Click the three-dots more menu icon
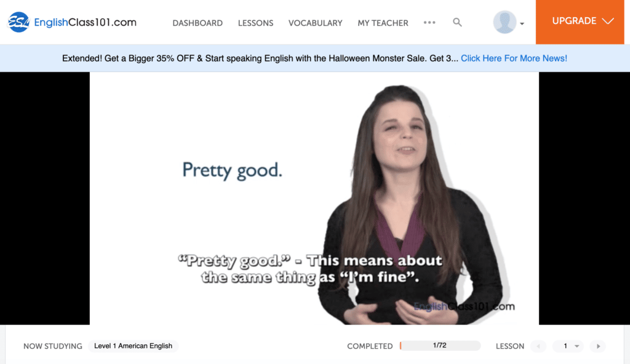This screenshot has width=630, height=364. [429, 23]
